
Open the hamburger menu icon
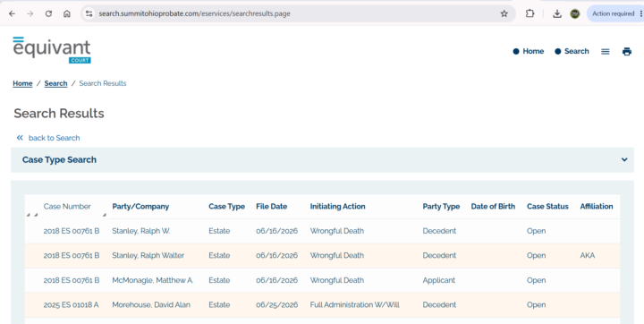606,51
